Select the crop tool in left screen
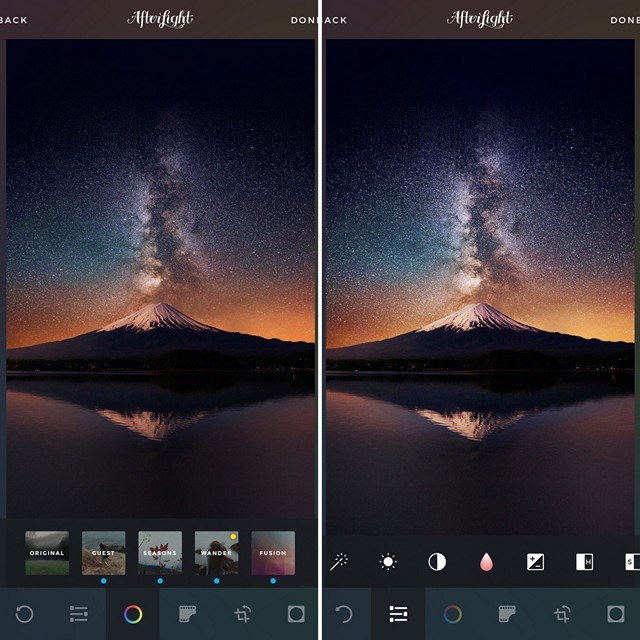The height and width of the screenshot is (640, 640). click(242, 614)
